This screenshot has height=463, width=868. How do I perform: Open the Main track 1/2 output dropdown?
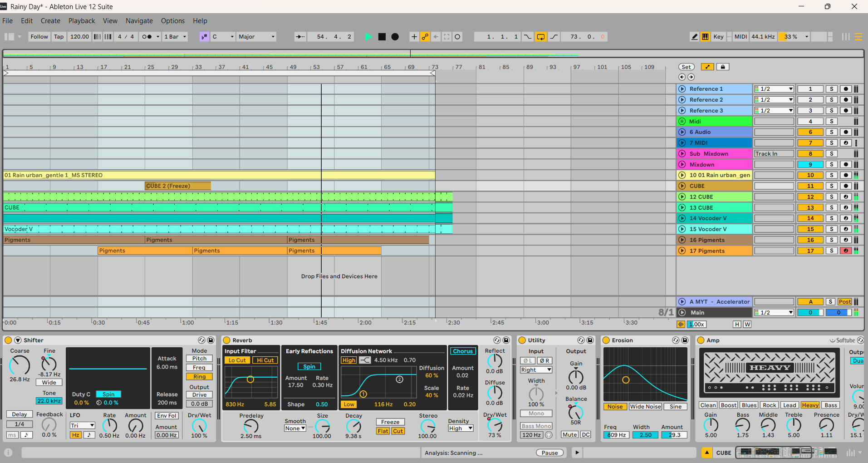774,312
